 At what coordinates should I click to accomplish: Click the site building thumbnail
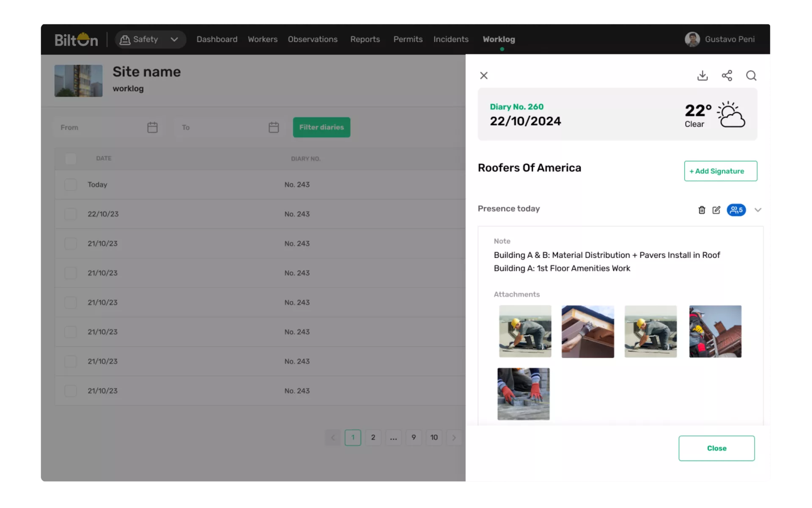point(79,81)
